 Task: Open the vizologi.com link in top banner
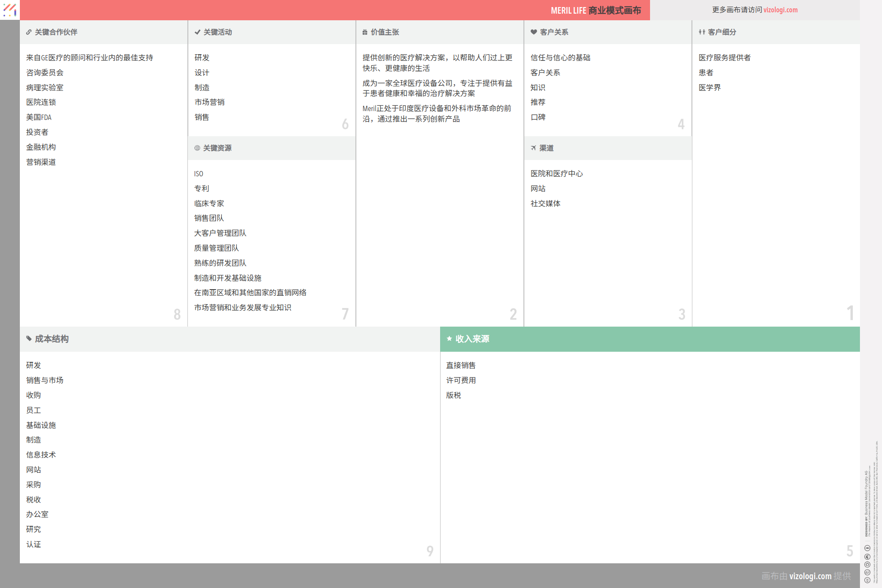[780, 10]
